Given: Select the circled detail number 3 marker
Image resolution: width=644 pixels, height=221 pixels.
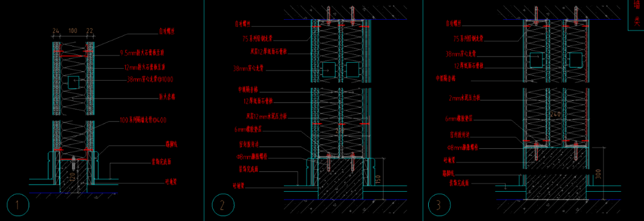Looking at the screenshot, I should coord(439,205).
